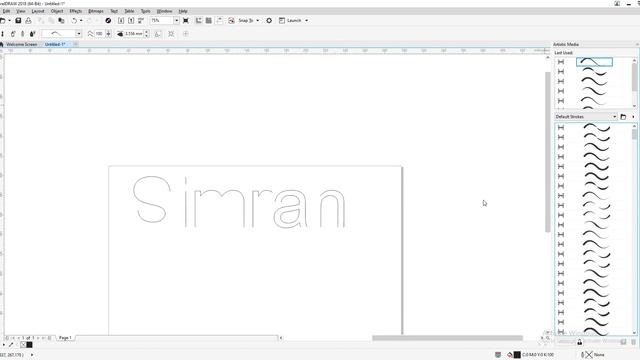Click the stroke width field in property bar

[x=134, y=34]
